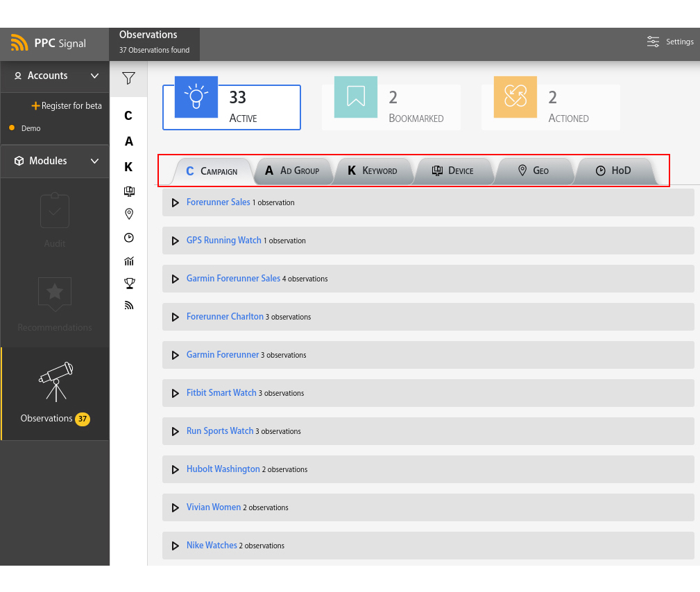The width and height of the screenshot is (700, 592).
Task: Open the GPS Running Watch campaign link
Action: [x=223, y=241]
